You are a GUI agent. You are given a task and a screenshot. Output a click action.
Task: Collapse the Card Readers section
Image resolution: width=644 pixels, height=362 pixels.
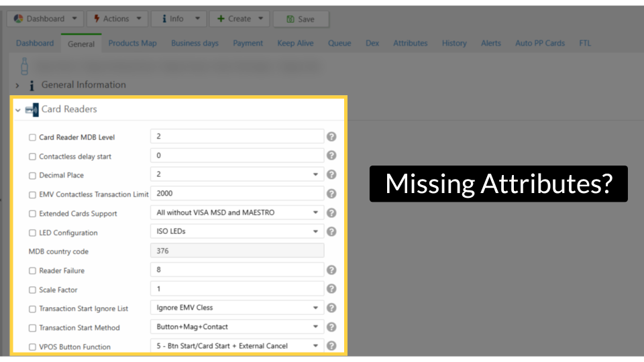(18, 109)
